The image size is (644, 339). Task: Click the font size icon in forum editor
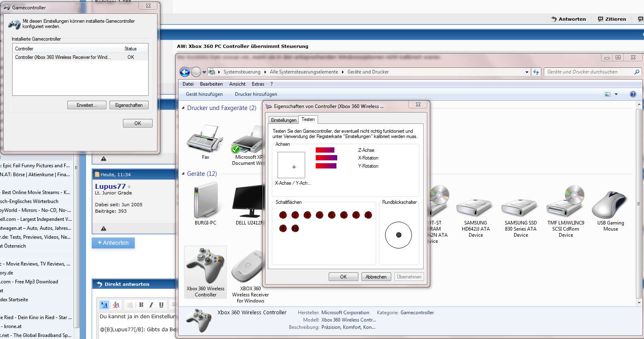(104, 305)
